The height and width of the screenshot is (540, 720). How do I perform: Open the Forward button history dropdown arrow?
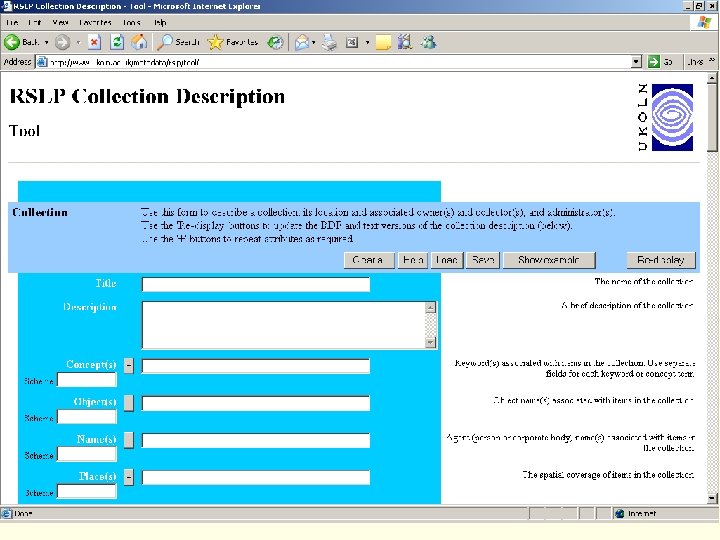[x=79, y=42]
